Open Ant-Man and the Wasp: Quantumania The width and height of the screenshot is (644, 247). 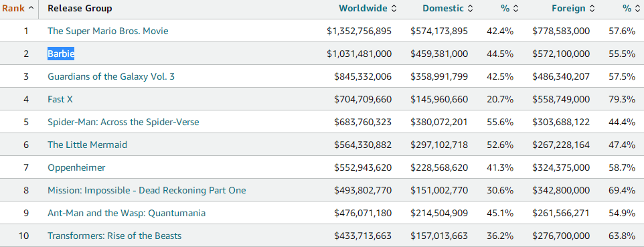click(x=127, y=213)
